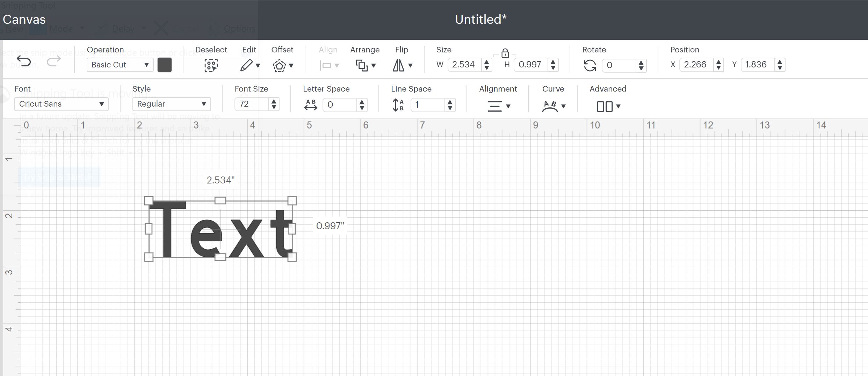Click the left-middle handle of the Text box
The width and height of the screenshot is (868, 376).
(149, 229)
